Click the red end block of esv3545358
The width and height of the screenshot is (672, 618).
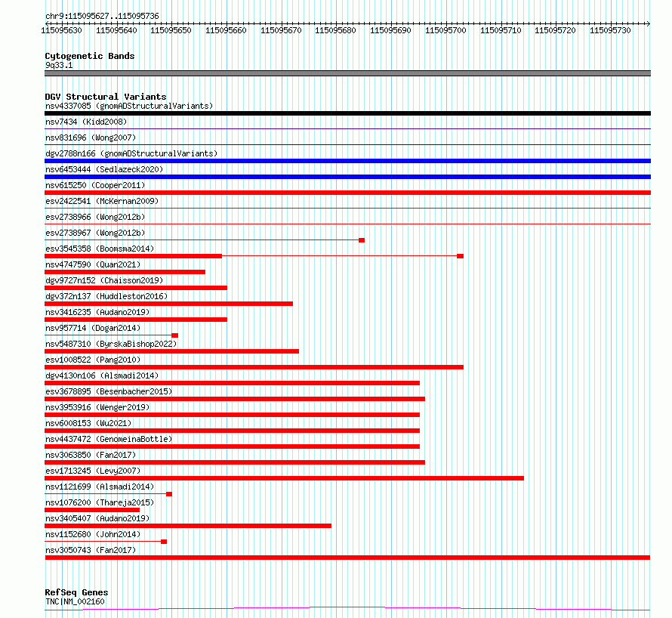click(x=461, y=256)
